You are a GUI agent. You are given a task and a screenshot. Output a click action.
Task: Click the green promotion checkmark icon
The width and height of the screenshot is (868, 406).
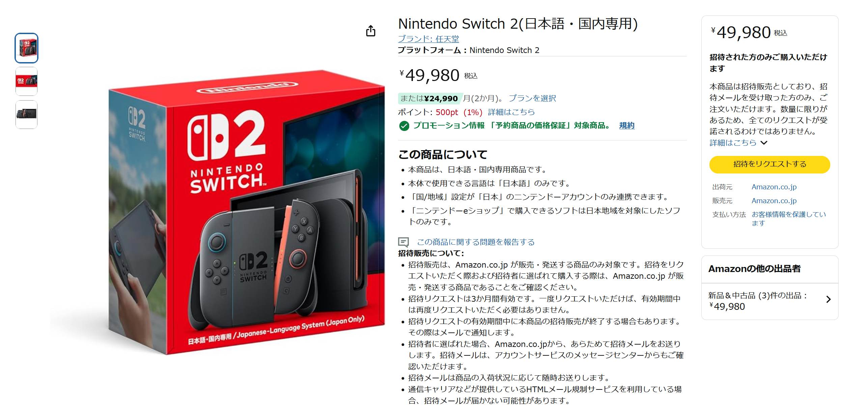pos(404,126)
